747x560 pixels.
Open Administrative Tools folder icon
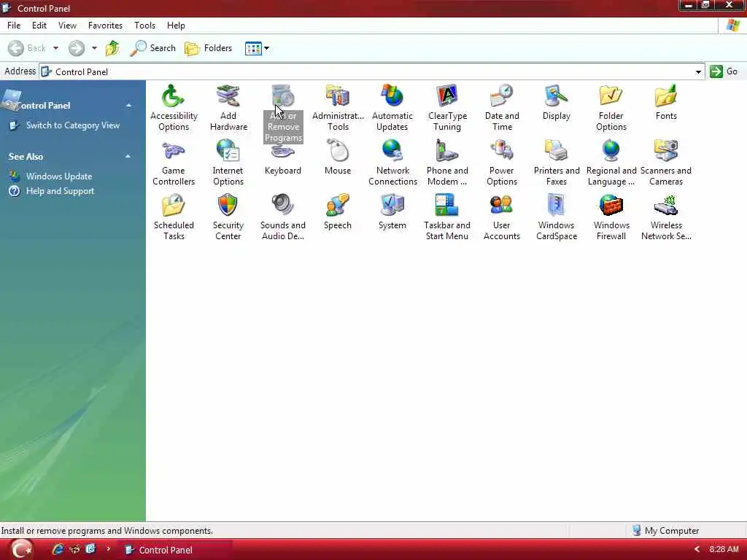(338, 108)
